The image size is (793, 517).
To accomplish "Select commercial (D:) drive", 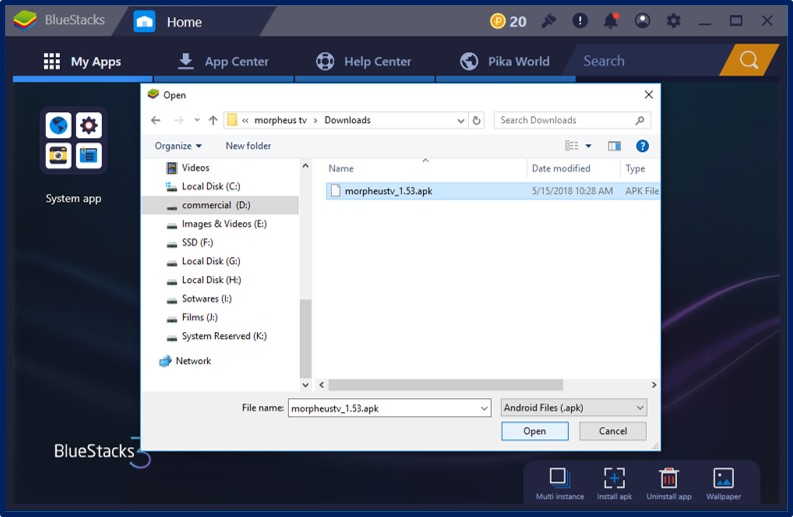I will pos(222,205).
